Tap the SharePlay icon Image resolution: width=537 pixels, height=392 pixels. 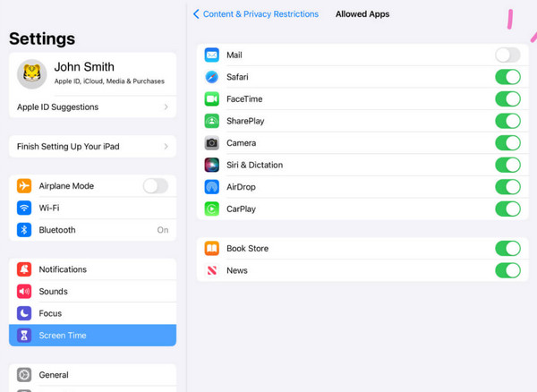point(211,121)
